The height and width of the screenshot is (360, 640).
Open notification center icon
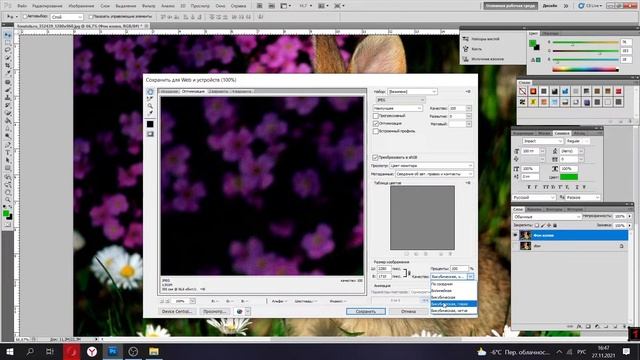tap(627, 351)
